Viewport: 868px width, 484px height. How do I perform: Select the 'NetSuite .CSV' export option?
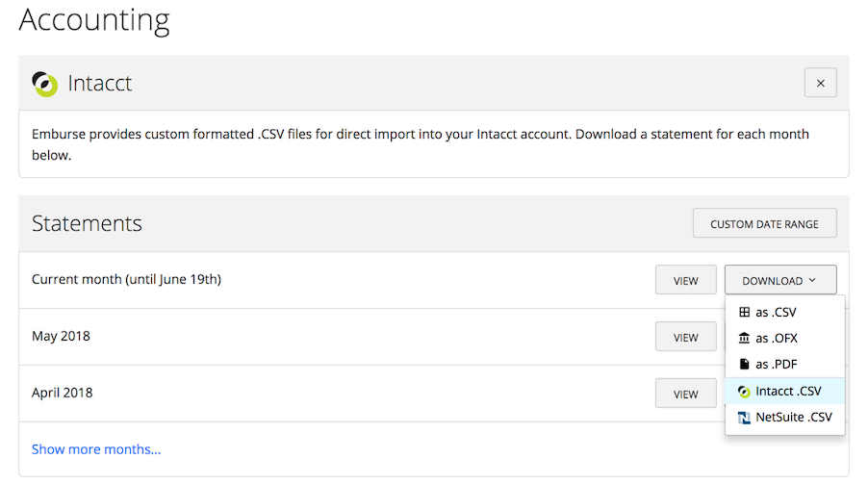(x=793, y=418)
